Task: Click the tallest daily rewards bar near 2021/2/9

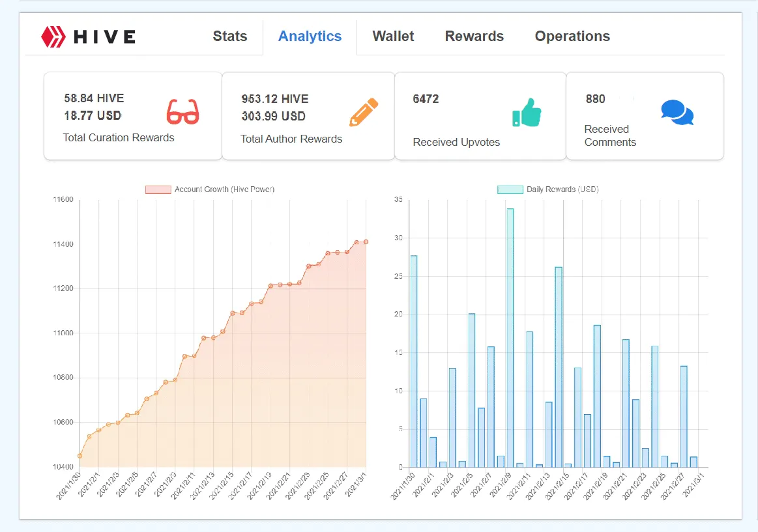Action: 510,338
